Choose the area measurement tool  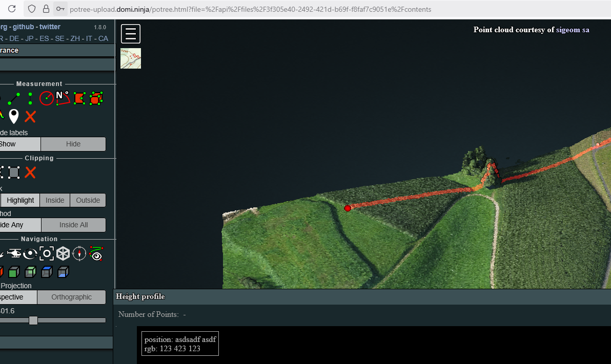click(79, 98)
